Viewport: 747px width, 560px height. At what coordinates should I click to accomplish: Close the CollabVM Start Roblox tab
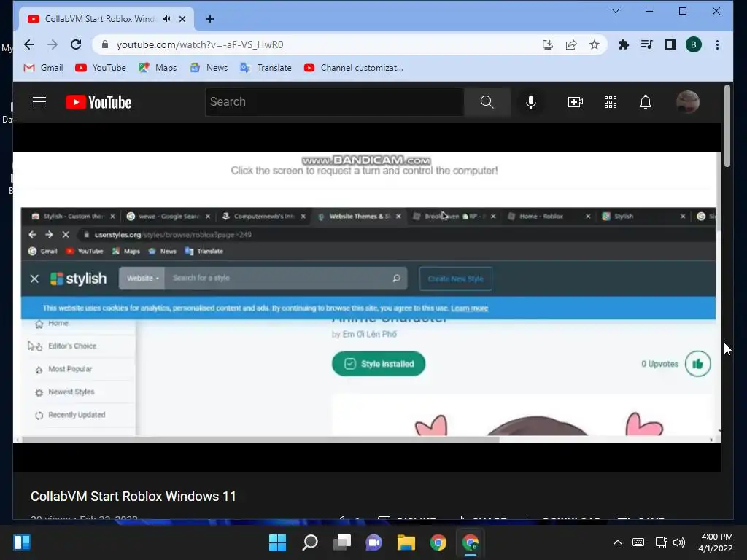(182, 19)
